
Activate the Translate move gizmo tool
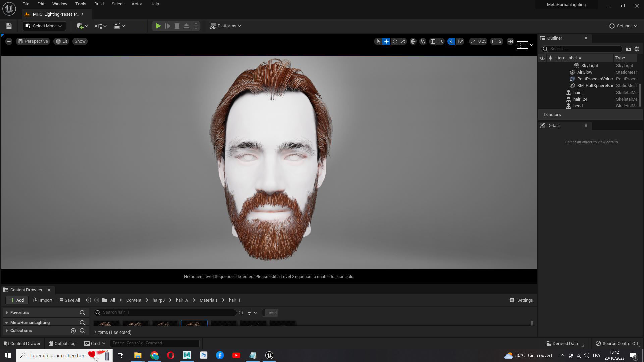pyautogui.click(x=386, y=41)
